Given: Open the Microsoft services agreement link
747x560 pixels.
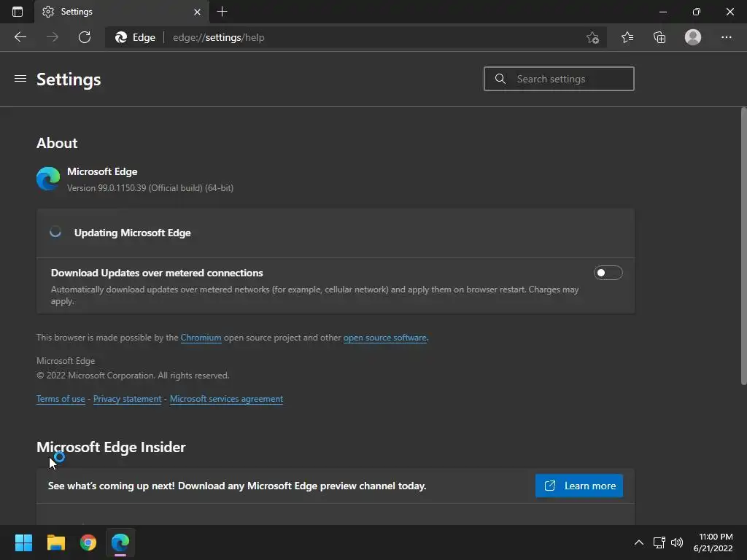Looking at the screenshot, I should [226, 399].
